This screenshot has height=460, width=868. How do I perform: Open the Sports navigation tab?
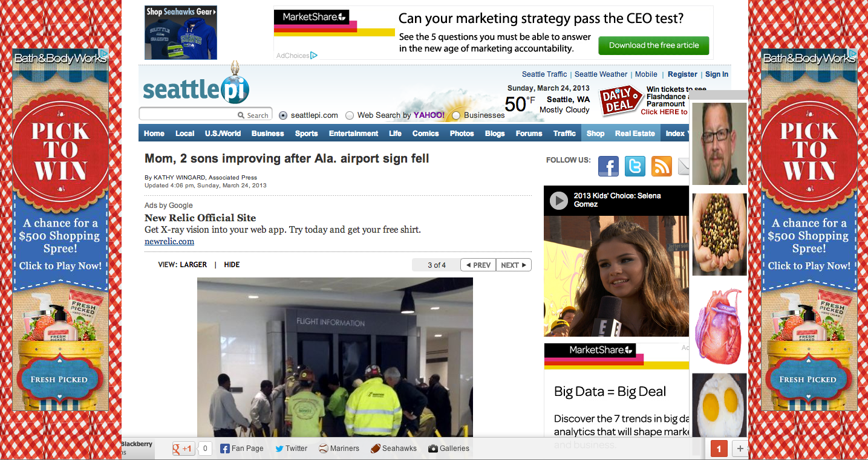point(306,134)
